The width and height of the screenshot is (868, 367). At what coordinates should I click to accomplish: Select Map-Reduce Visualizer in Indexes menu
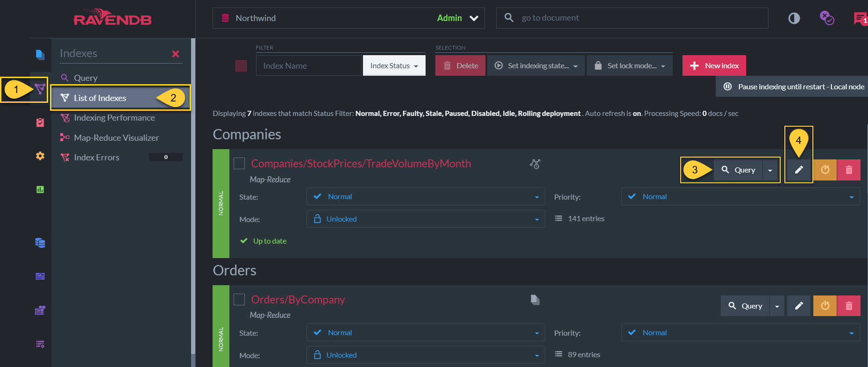click(x=116, y=138)
